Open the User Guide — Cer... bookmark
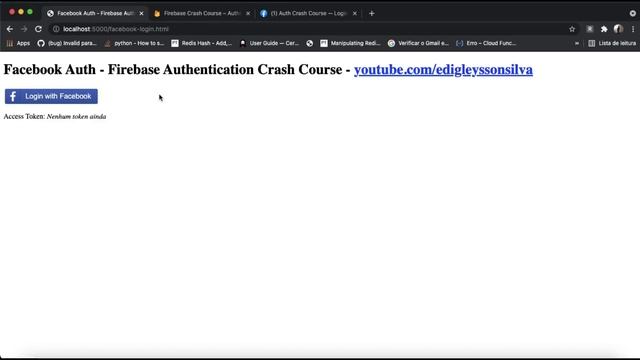This screenshot has width=640, height=360. click(269, 43)
